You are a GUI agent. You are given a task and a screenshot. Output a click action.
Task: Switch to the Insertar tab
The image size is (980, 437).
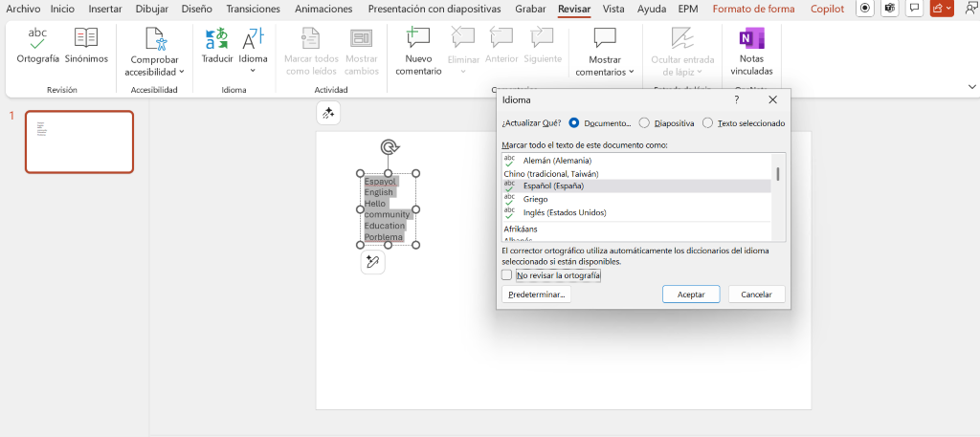tap(105, 9)
